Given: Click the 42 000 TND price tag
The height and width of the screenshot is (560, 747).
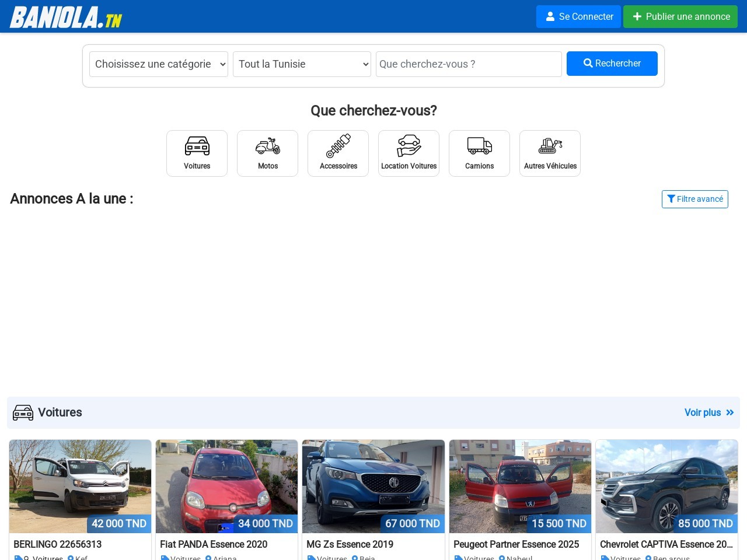Looking at the screenshot, I should pyautogui.click(x=119, y=524).
